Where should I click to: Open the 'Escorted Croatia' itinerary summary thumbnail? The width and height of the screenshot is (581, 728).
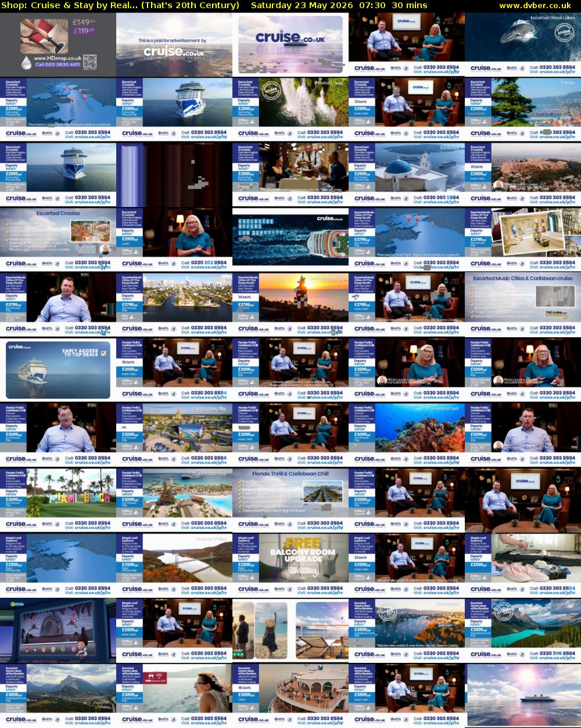tap(58, 240)
